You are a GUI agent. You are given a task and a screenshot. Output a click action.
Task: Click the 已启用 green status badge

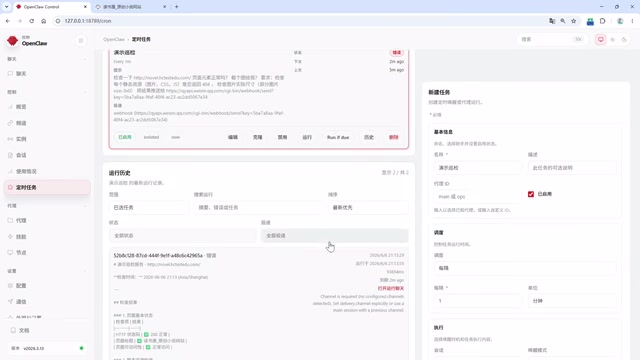pyautogui.click(x=125, y=137)
